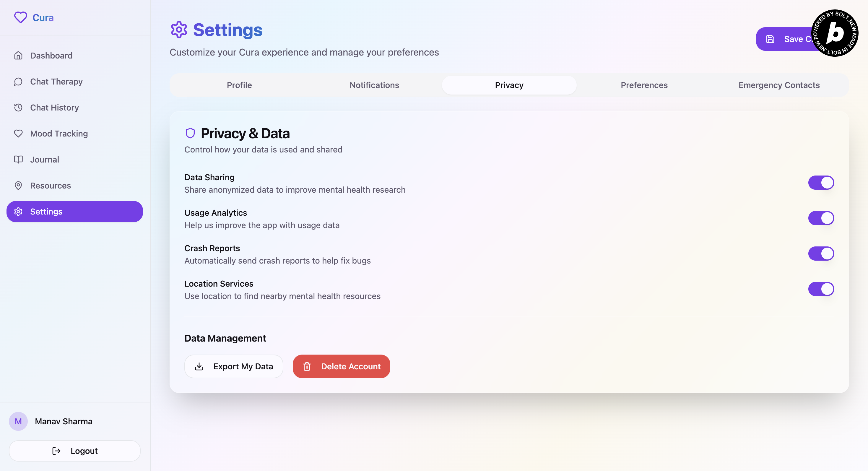Disable the Data Sharing toggle
The image size is (868, 471).
coord(821,183)
